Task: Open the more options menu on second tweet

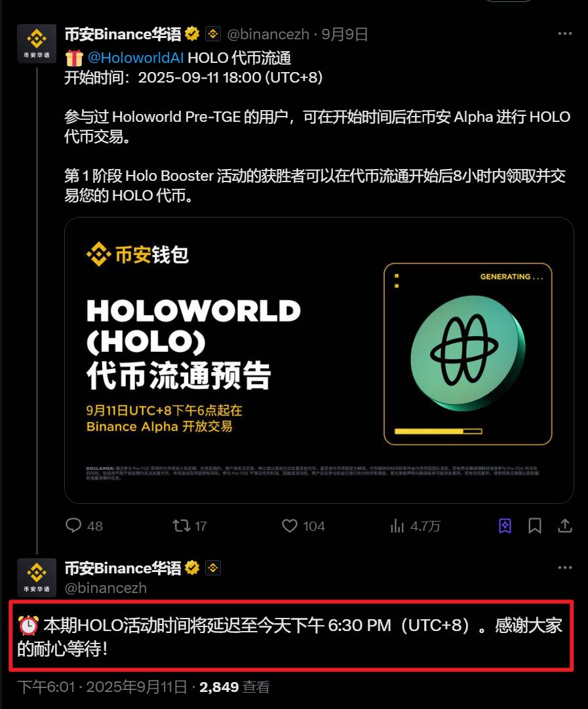Action: (565, 567)
